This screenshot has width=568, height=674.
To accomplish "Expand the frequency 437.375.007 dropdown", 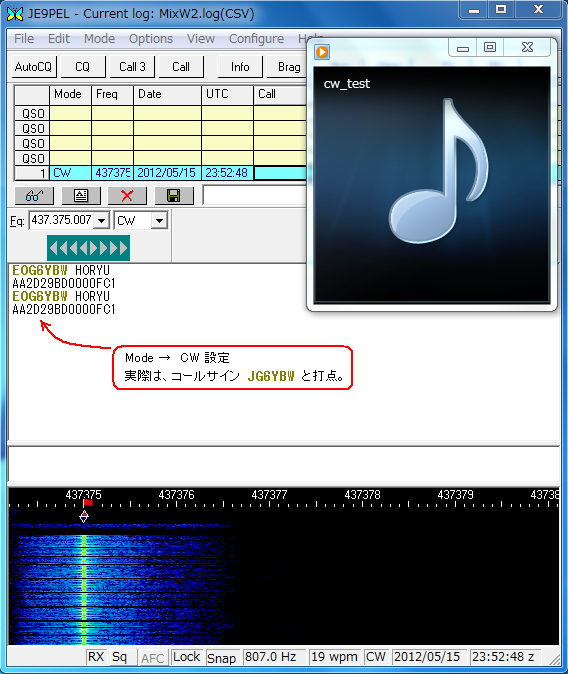I will tap(101, 221).
